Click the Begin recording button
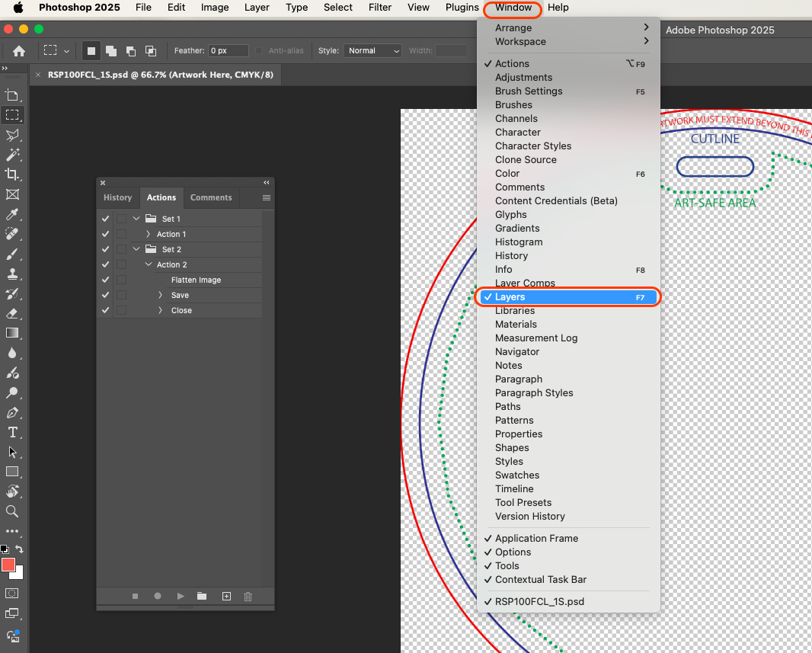Screen dimensions: 812x653 [158, 597]
